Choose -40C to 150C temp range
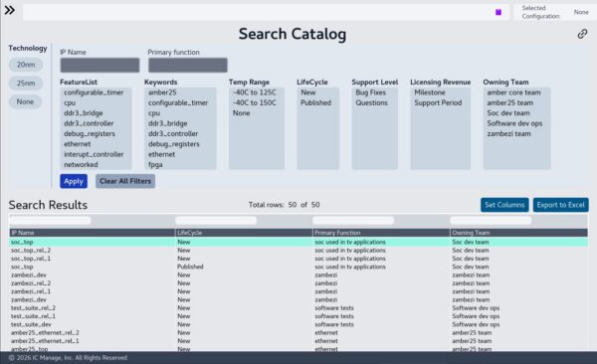 [x=255, y=102]
